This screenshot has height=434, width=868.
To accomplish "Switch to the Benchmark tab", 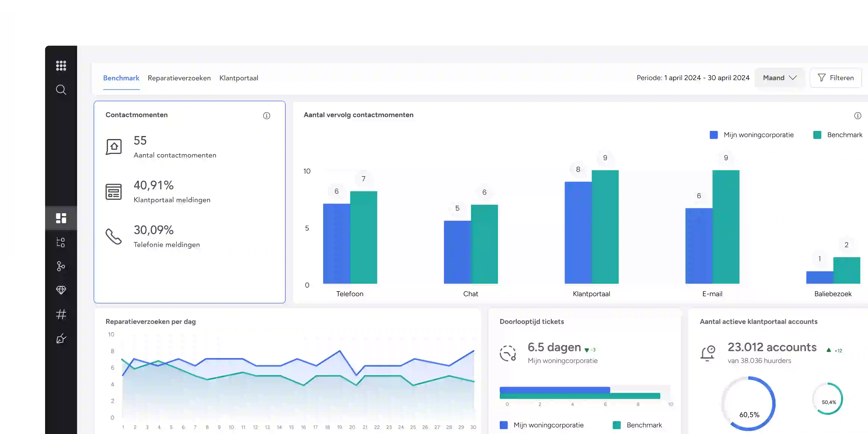I will [x=121, y=78].
